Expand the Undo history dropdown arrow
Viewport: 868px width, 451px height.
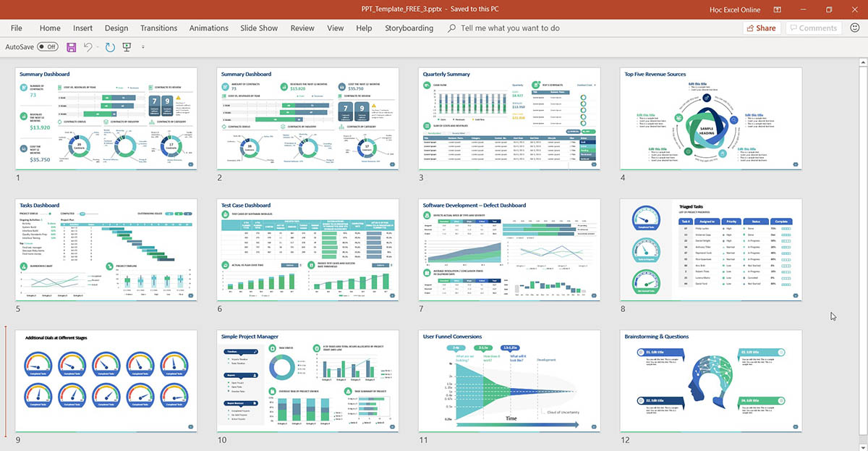pos(98,46)
